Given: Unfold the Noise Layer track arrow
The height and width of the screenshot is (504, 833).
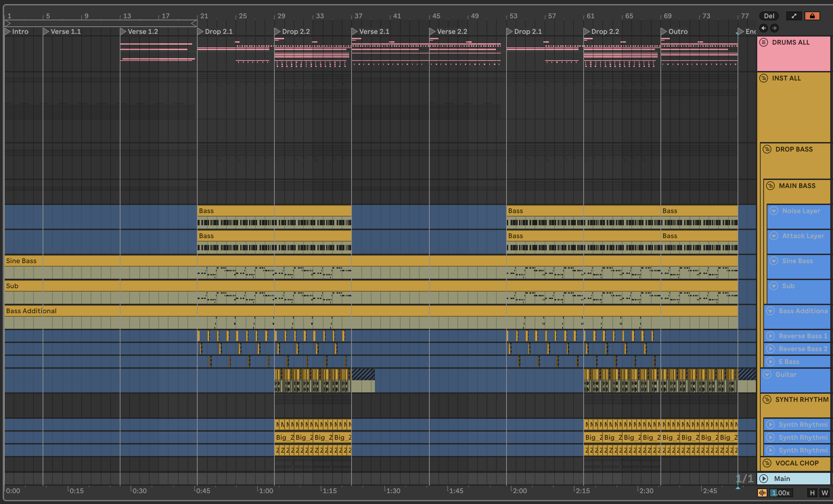Looking at the screenshot, I should 774,211.
